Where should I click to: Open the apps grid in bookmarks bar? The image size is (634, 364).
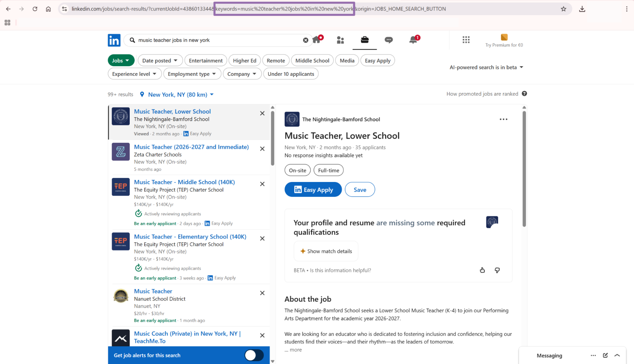click(7, 23)
